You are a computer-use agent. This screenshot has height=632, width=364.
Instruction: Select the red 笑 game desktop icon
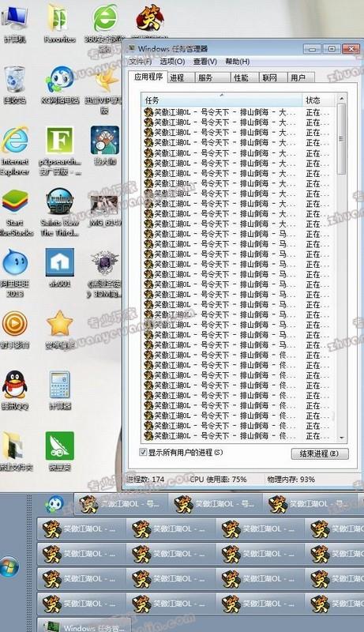click(148, 18)
